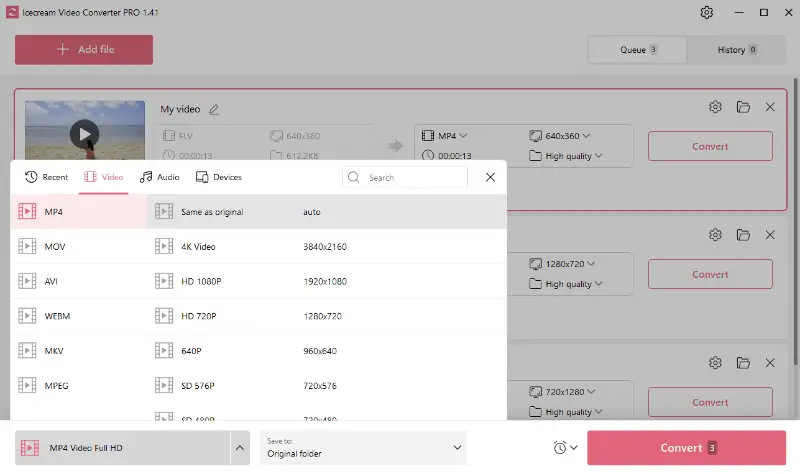Select WEBM format in the list
This screenshot has width=800, height=474.
click(x=79, y=316)
